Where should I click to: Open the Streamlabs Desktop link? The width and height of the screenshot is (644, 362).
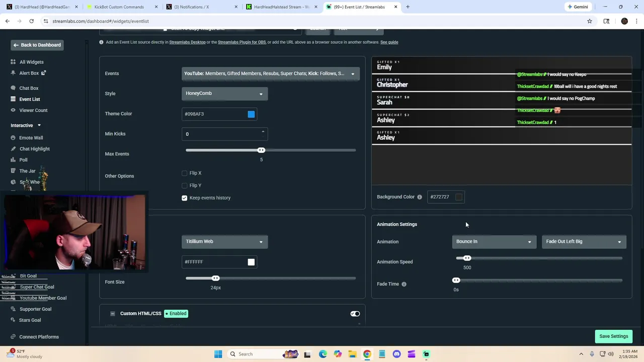click(187, 42)
